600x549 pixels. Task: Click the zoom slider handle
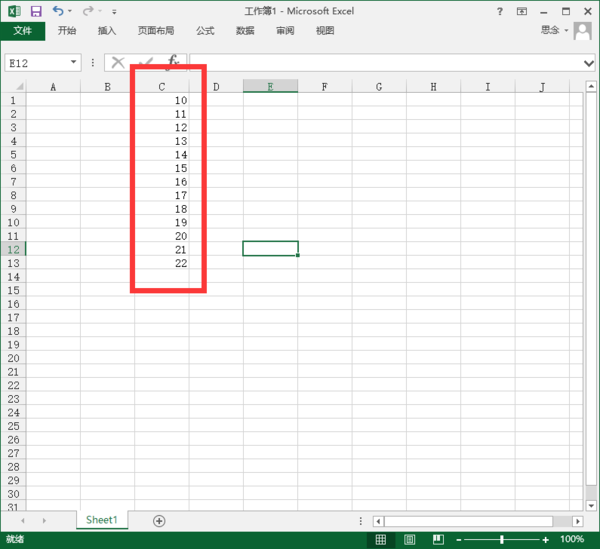coord(501,540)
